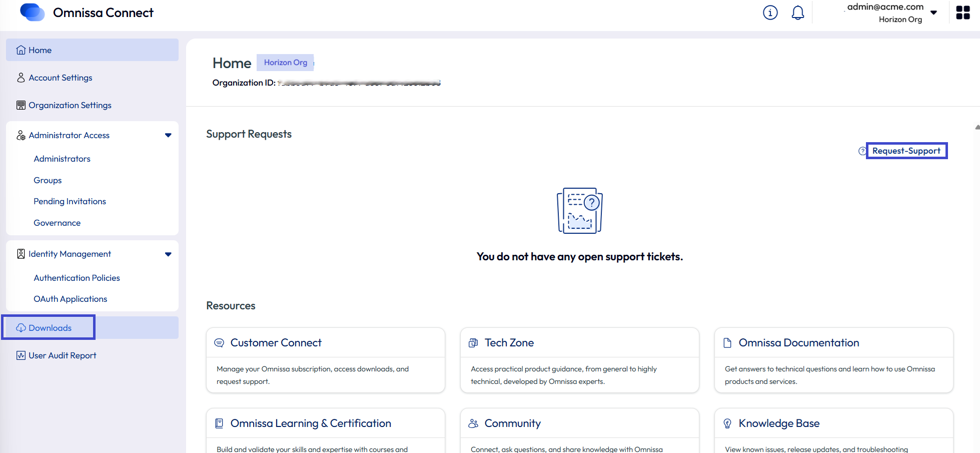Open the Tech Zone resource card

pyautogui.click(x=579, y=360)
